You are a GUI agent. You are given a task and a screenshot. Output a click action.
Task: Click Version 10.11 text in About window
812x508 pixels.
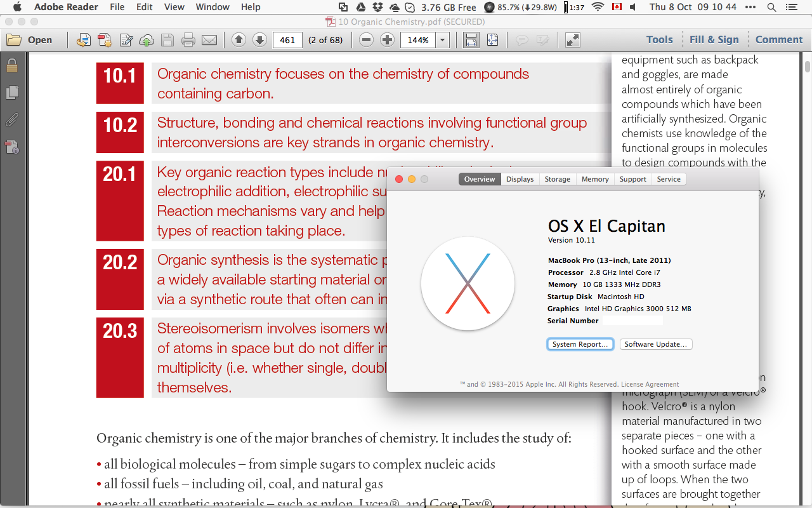click(x=572, y=241)
